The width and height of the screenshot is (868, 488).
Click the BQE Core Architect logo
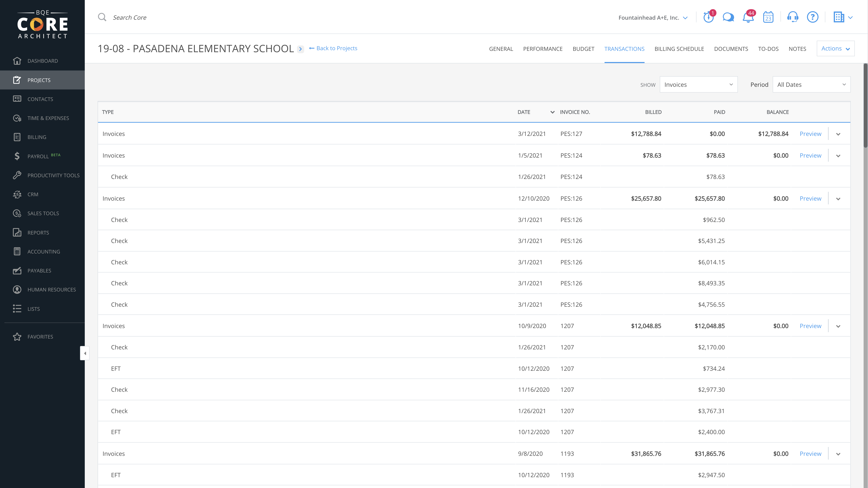coord(42,24)
